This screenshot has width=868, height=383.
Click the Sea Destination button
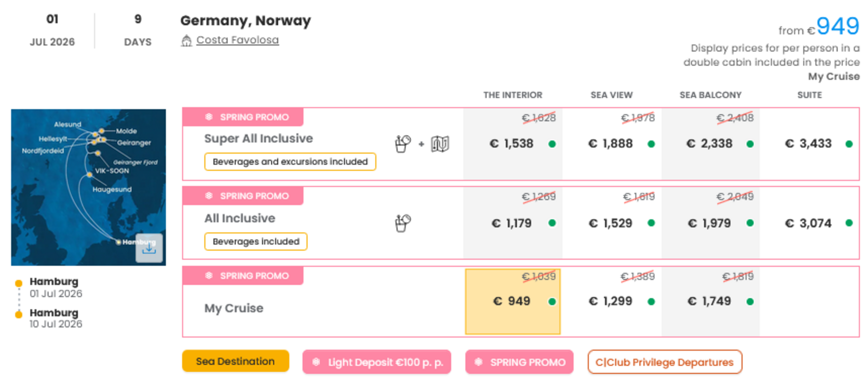click(235, 361)
